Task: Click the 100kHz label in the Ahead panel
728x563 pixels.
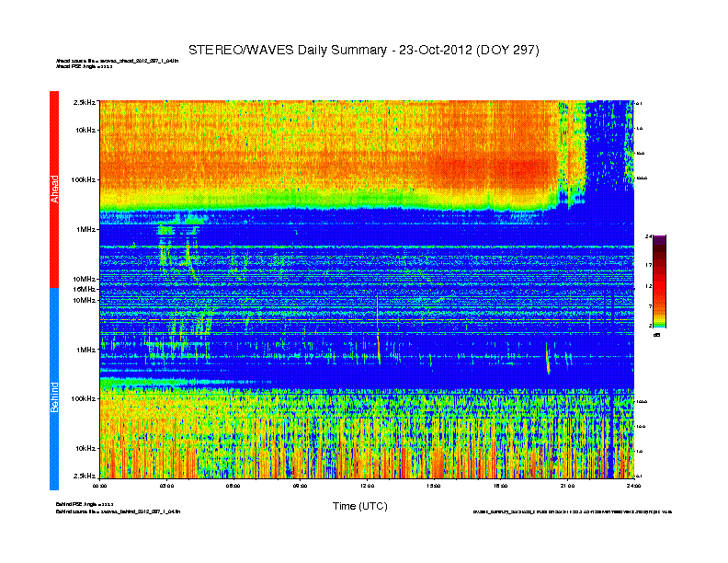Action: 83,179
